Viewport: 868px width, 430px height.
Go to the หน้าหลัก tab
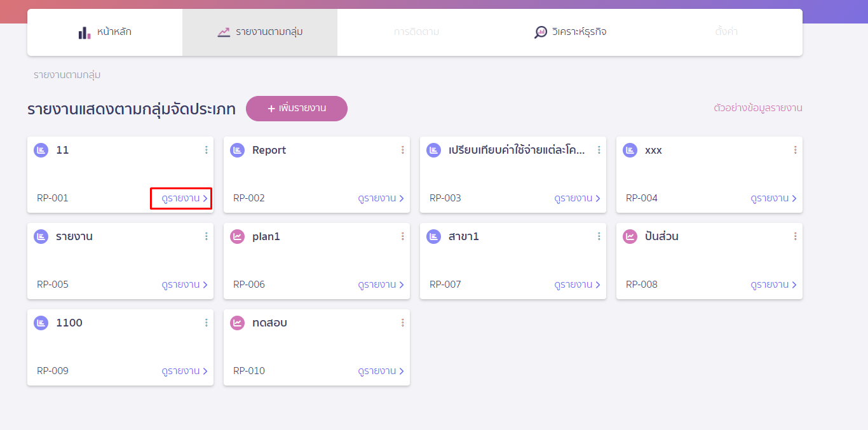[105, 32]
